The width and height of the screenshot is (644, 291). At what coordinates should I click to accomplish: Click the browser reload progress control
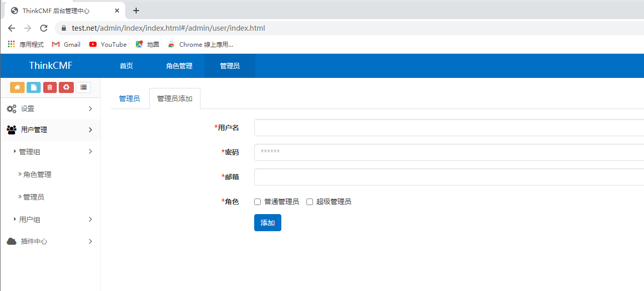(x=43, y=28)
